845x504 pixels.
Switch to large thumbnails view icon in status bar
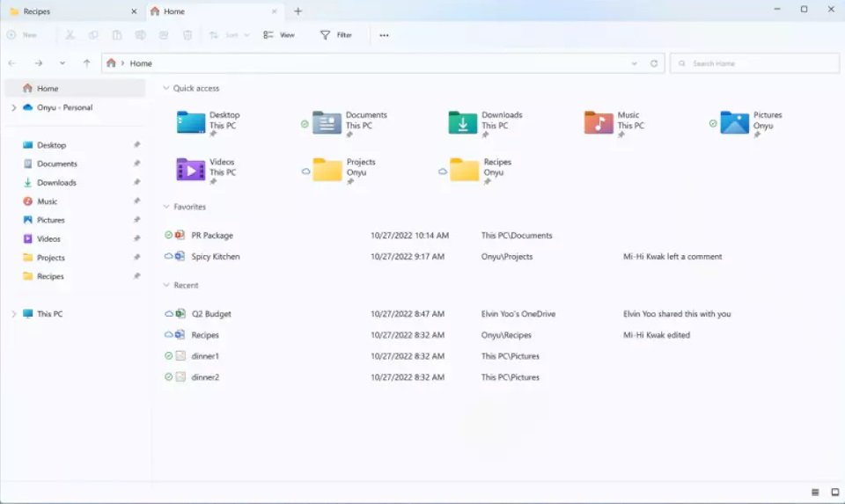click(x=834, y=493)
